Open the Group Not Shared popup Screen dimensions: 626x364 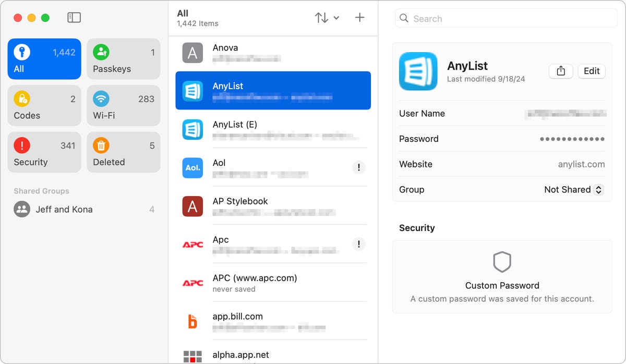pyautogui.click(x=574, y=190)
